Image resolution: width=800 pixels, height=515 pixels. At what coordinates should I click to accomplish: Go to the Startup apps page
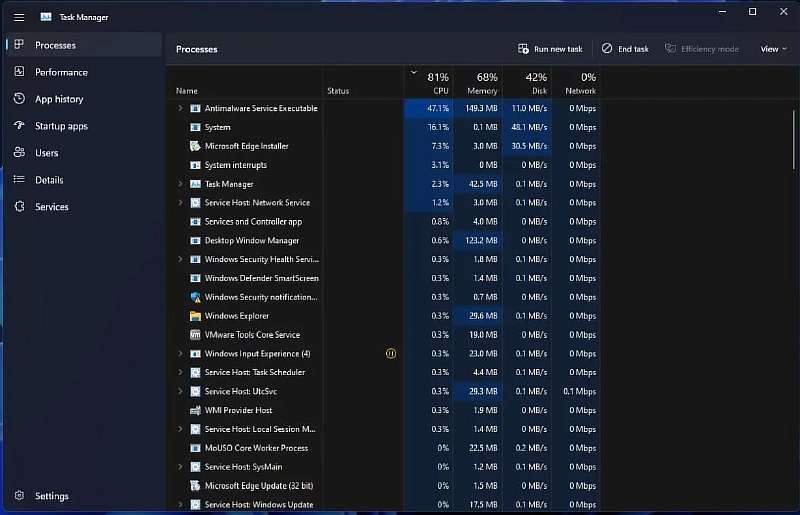pos(84,126)
